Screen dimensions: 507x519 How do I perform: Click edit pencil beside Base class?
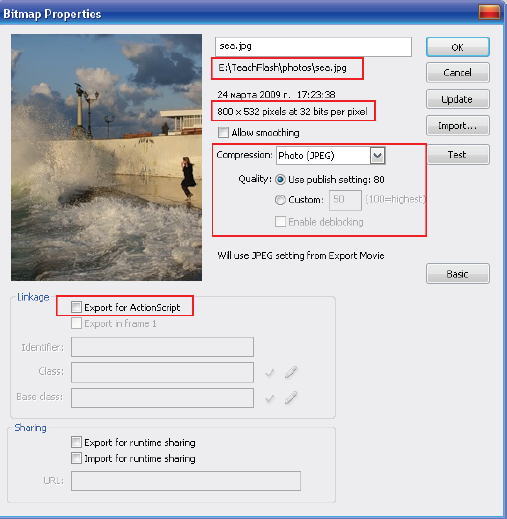pyautogui.click(x=291, y=397)
